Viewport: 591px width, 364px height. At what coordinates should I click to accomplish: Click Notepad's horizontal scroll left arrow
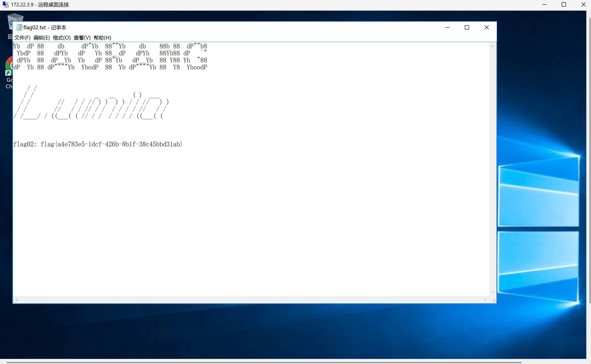click(x=17, y=300)
